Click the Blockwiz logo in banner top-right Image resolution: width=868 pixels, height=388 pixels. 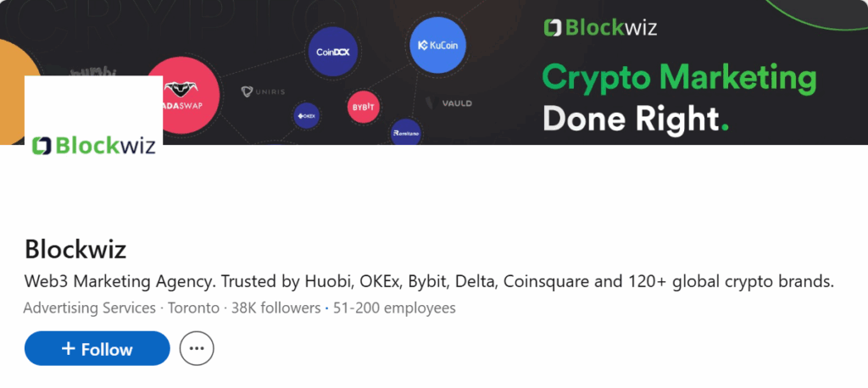point(600,27)
